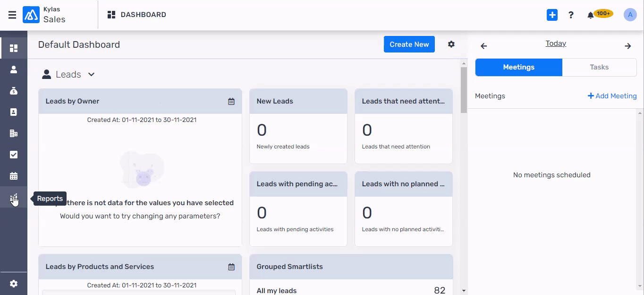Open the help question mark
Image resolution: width=644 pixels, height=295 pixels.
(x=571, y=15)
